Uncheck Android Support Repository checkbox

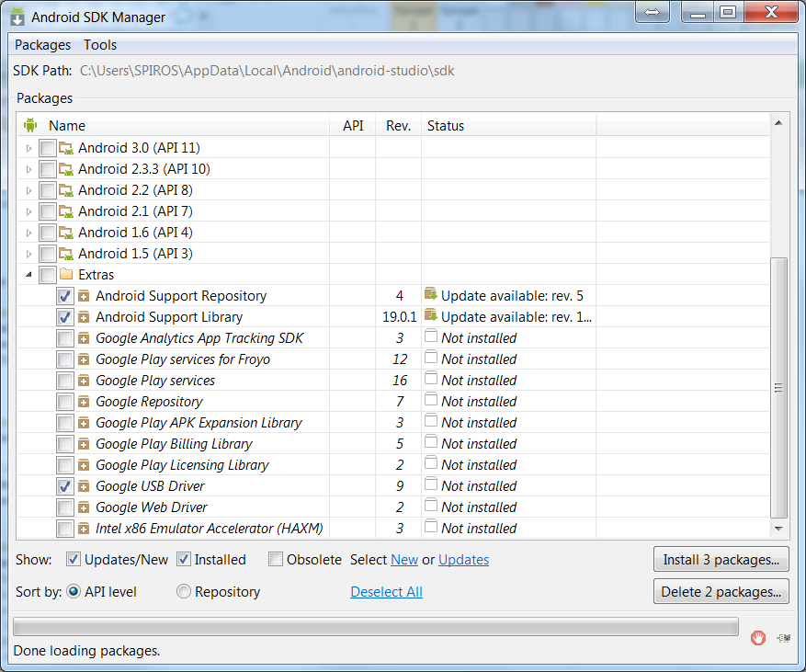click(64, 296)
